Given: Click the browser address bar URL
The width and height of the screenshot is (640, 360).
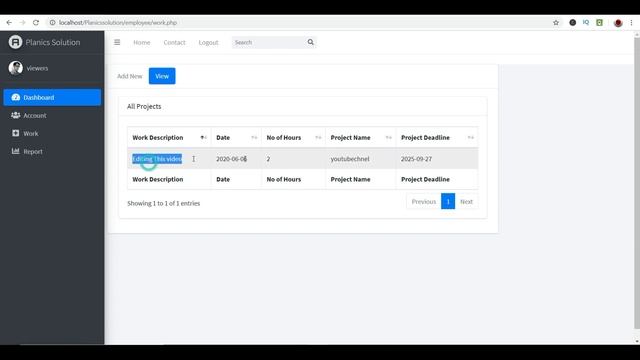Looking at the screenshot, I should pos(118,23).
